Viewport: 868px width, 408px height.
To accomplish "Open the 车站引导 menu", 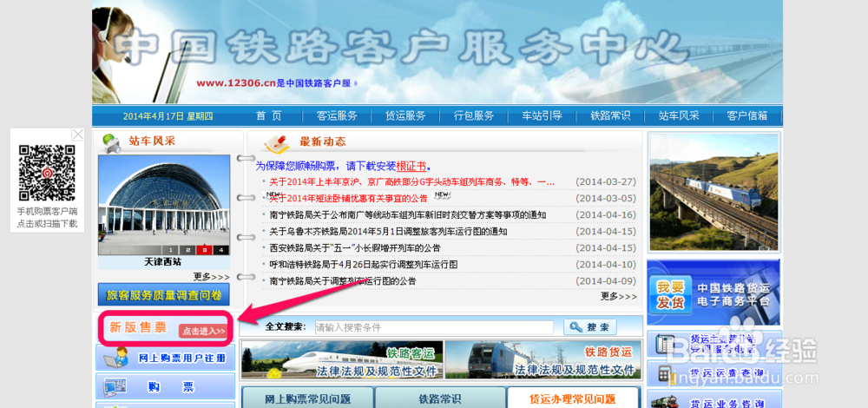I will pos(542,116).
